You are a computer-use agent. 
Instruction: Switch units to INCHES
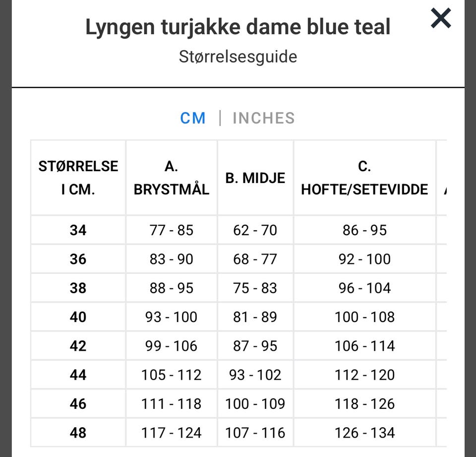point(264,118)
